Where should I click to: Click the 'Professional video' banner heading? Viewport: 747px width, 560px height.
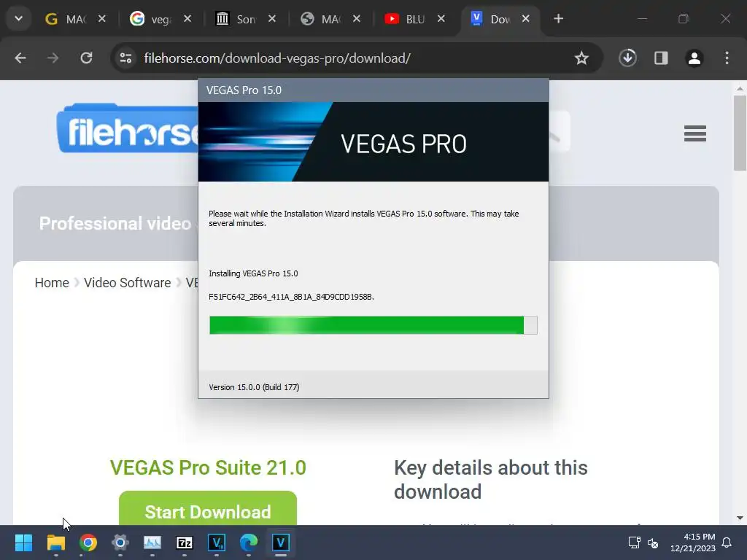[115, 223]
